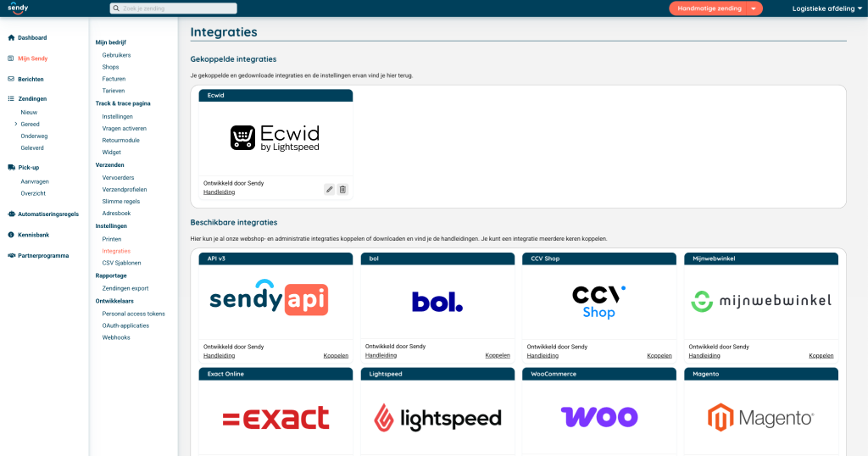Viewport: 868px width, 456px height.
Task: Open Automatiseringsregels in the sidebar
Action: 48,214
